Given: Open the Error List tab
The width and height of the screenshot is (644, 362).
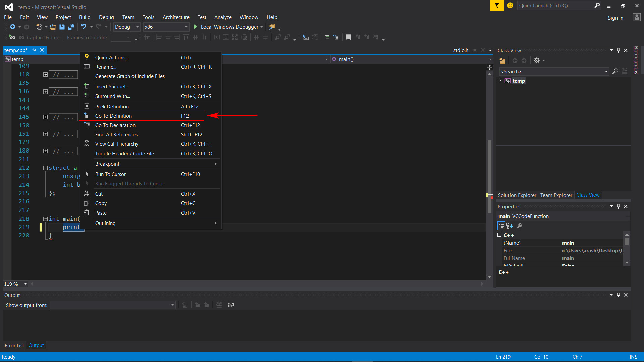Looking at the screenshot, I should [14, 346].
